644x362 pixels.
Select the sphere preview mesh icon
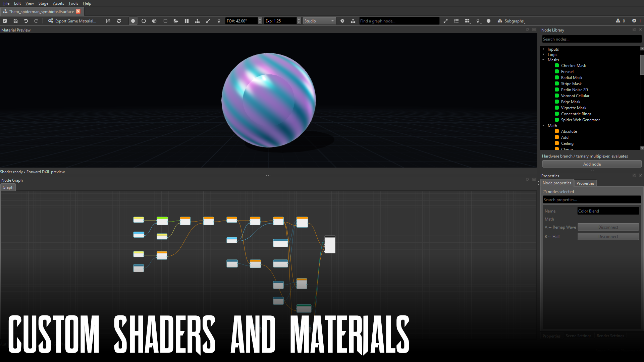click(x=133, y=21)
